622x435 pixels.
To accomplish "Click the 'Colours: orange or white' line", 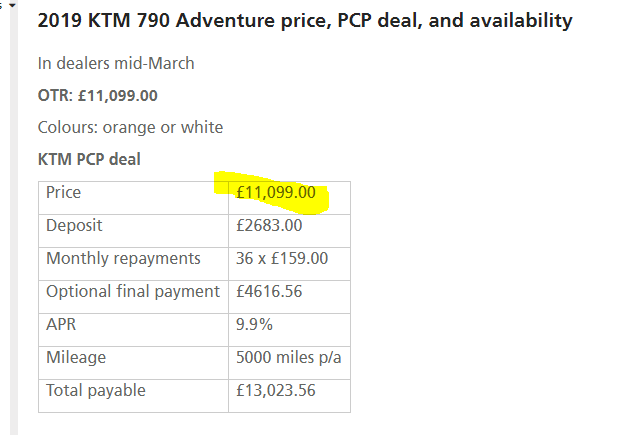I will coord(130,128).
